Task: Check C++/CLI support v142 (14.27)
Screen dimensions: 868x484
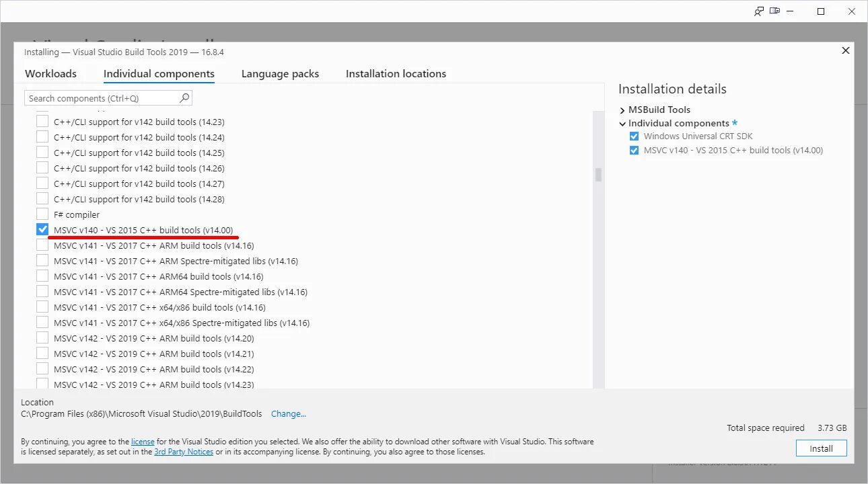Action: point(42,184)
